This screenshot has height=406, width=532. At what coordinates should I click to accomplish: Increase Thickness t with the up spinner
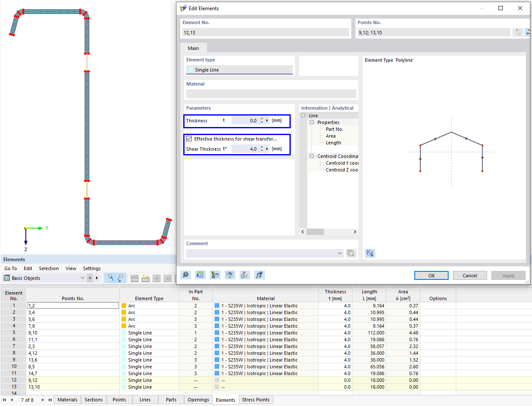262,119
